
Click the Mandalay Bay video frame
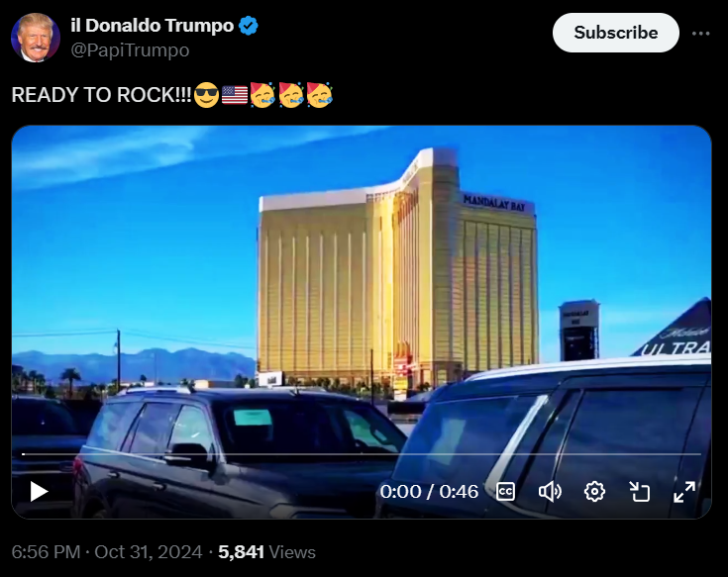click(362, 288)
